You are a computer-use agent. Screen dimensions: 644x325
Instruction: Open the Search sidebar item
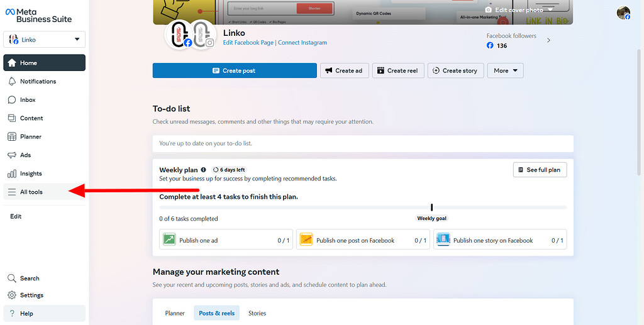pyautogui.click(x=45, y=278)
